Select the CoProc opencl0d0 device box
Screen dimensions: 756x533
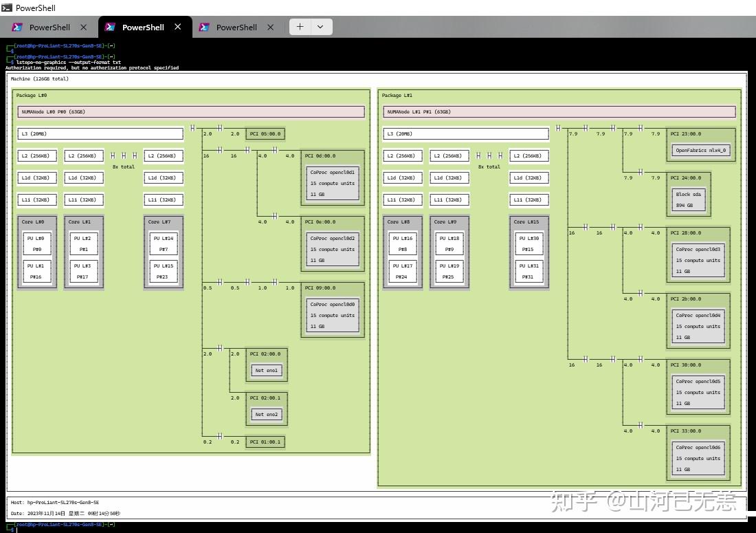click(333, 315)
